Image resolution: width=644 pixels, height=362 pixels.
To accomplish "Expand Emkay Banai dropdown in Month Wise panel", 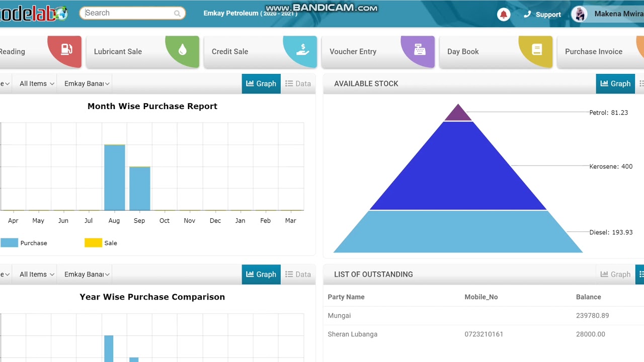I will [x=87, y=83].
